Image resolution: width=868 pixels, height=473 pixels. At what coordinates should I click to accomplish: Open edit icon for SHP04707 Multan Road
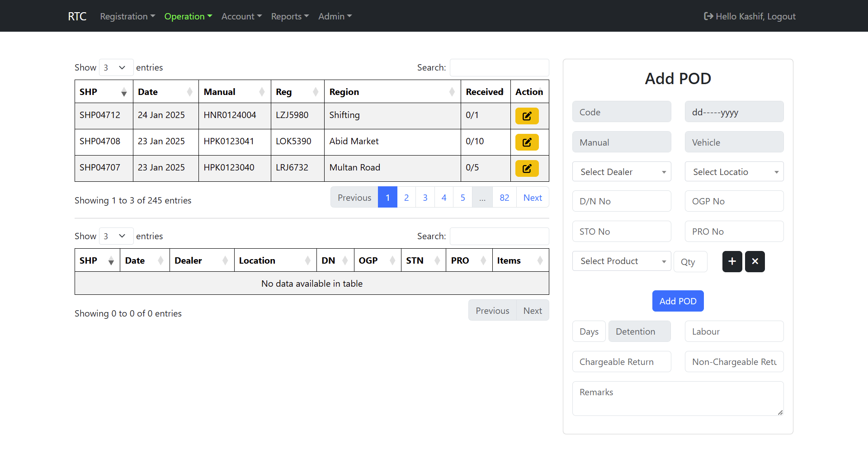[527, 168]
